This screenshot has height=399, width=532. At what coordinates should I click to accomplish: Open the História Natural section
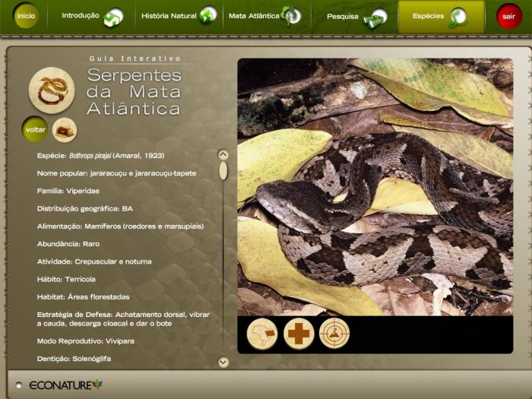point(169,16)
